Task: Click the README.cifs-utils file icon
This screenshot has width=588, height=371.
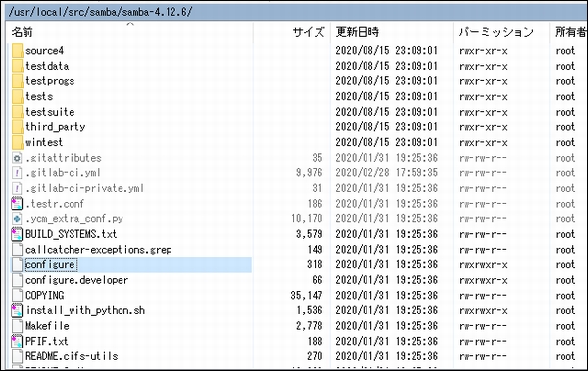Action: (17, 356)
